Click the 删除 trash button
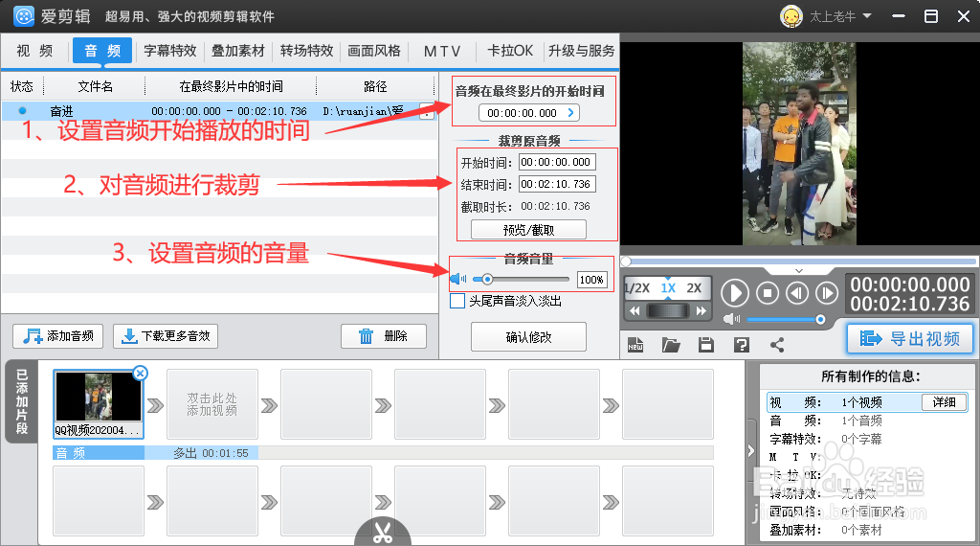Viewport: 980px width, 546px height. (x=384, y=336)
